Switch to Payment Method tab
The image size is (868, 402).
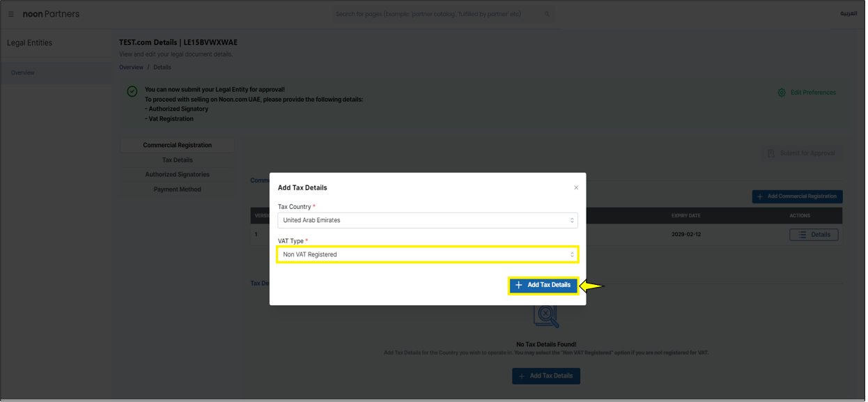[177, 190]
